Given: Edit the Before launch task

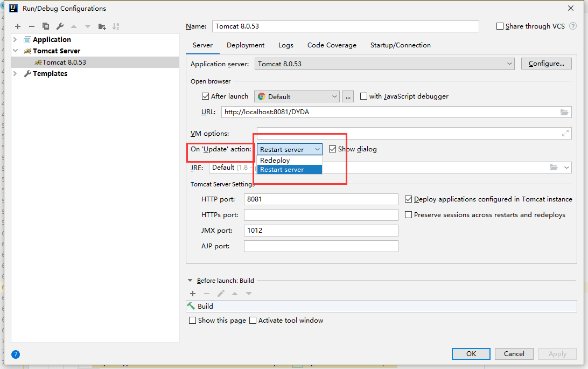Looking at the screenshot, I should click(x=221, y=294).
